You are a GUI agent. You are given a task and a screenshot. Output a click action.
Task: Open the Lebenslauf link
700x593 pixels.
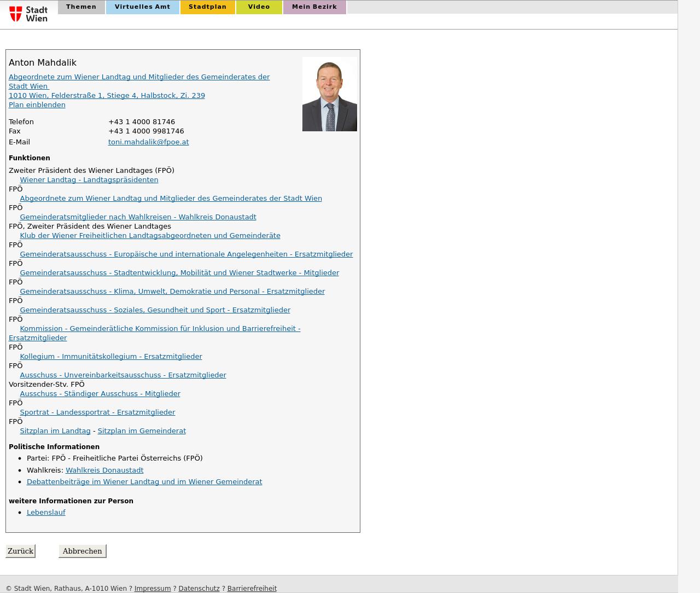click(46, 513)
